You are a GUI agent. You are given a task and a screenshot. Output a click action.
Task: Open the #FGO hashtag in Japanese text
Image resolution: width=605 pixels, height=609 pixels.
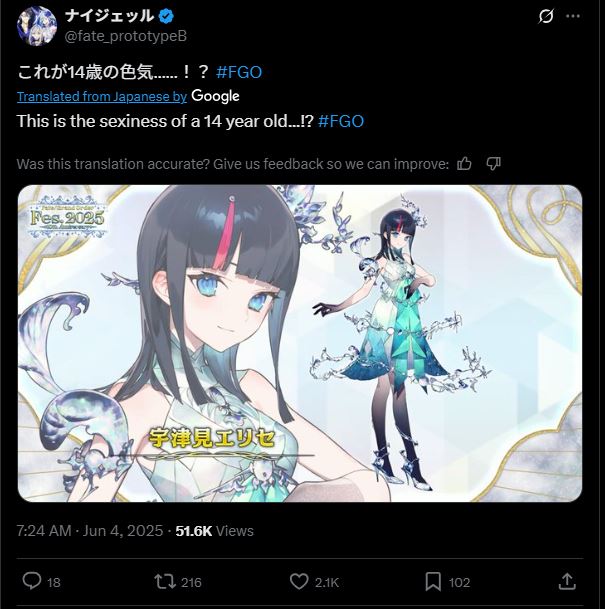point(239,72)
